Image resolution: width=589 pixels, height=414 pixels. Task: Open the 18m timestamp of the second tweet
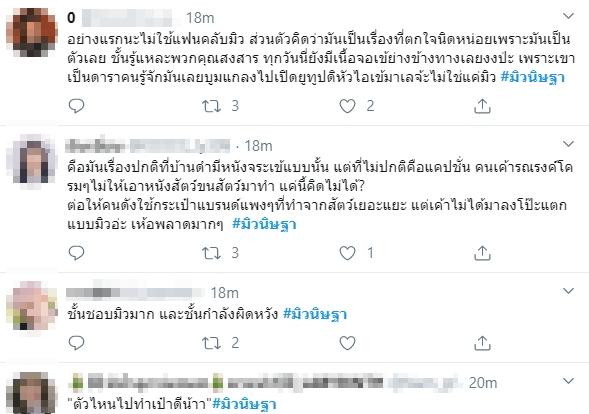[x=258, y=146]
